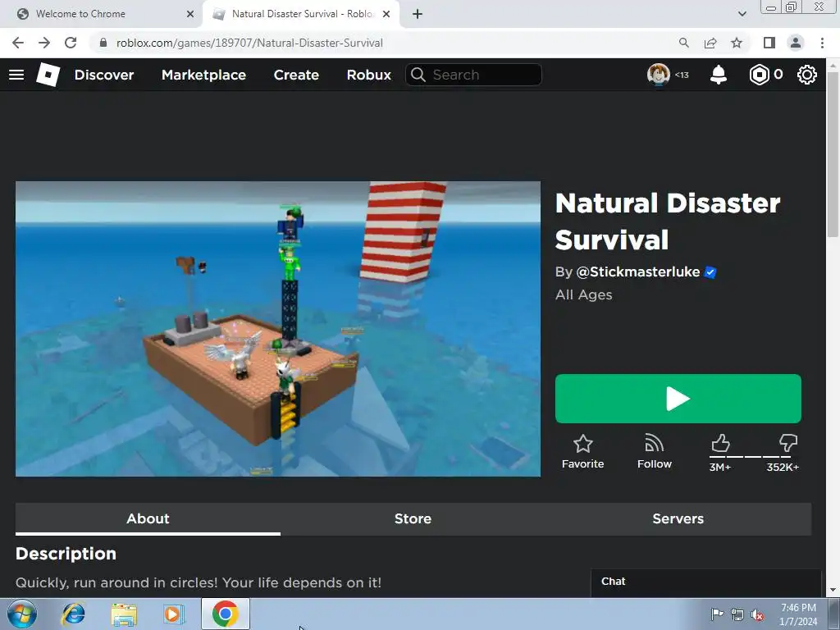Click the scrollbar down arrow
The width and height of the screenshot is (840, 630).
(833, 591)
